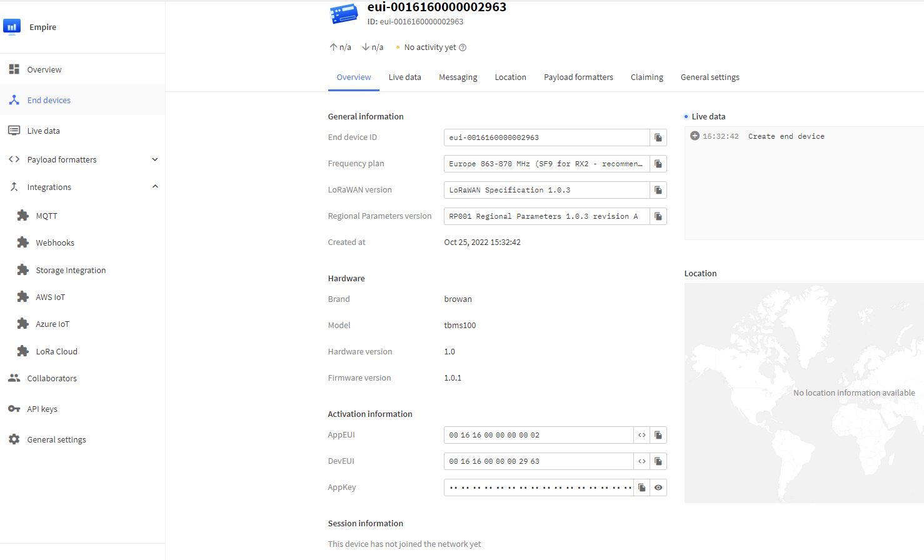Expand the Payload formatters sidebar menu
924x560 pixels.
tap(154, 159)
